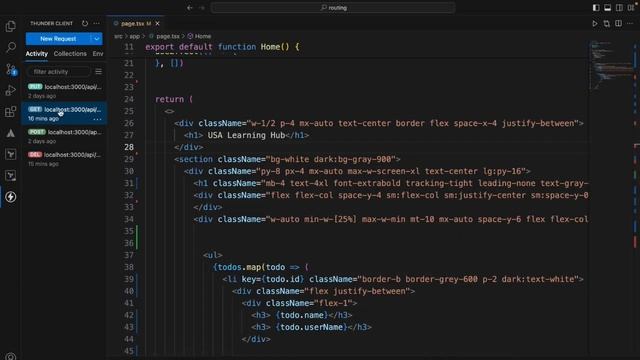640x360 pixels.
Task: Close the page.tsx editor tab
Action: (x=158, y=24)
